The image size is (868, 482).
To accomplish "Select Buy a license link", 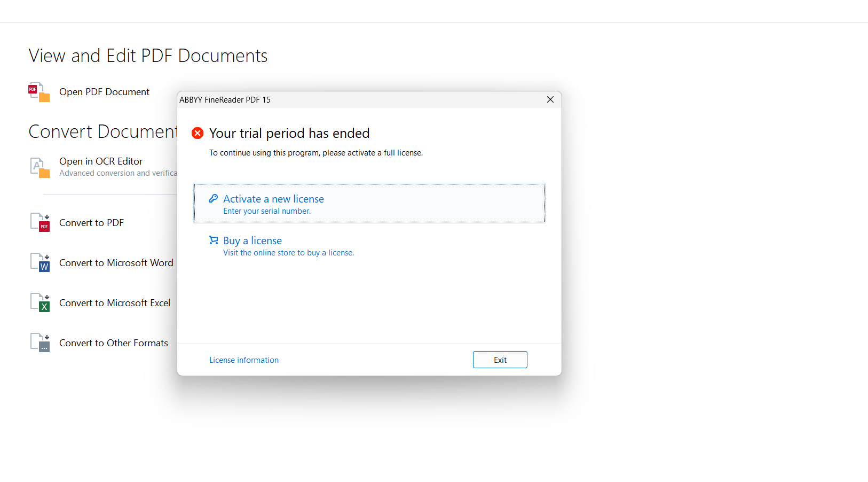I will (252, 240).
